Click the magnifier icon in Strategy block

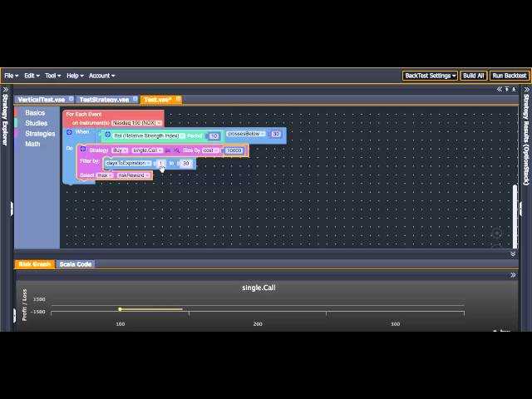pos(176,150)
